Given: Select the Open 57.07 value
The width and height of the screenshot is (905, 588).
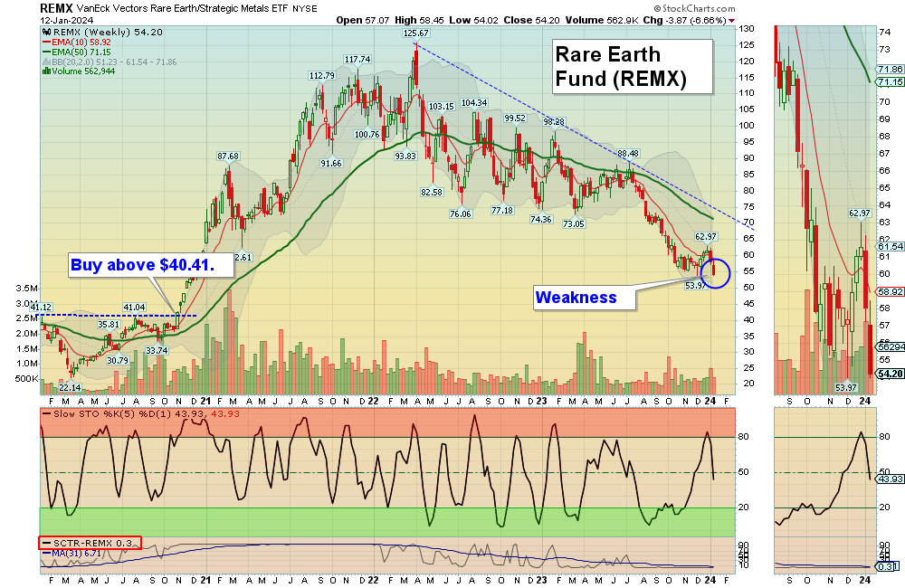Looking at the screenshot, I should [x=363, y=20].
